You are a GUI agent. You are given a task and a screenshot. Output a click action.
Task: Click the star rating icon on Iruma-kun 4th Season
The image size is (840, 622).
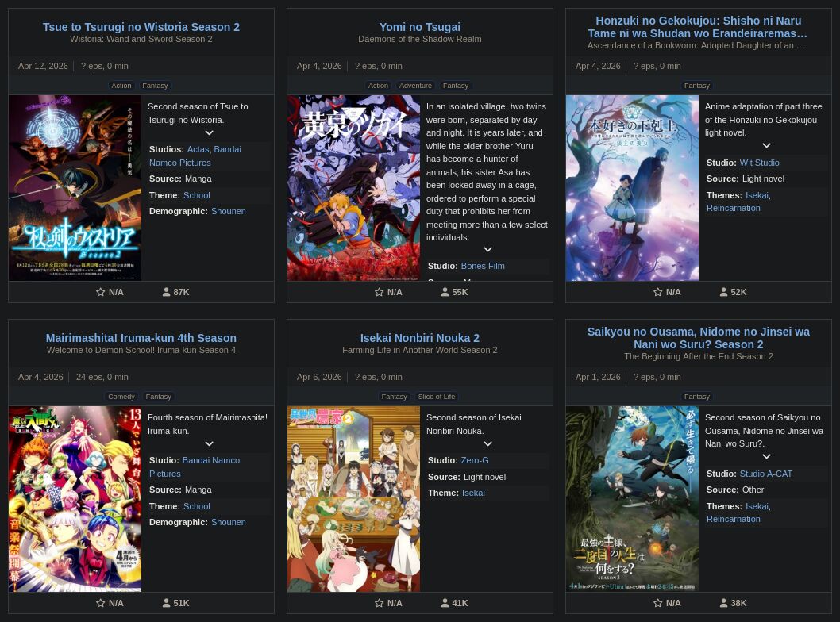[x=101, y=603]
